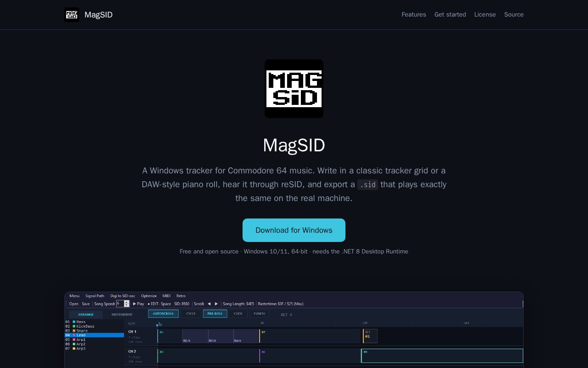Screen dimensions: 588x368
Task: Click the large MagSID logo image
Action: point(294,89)
